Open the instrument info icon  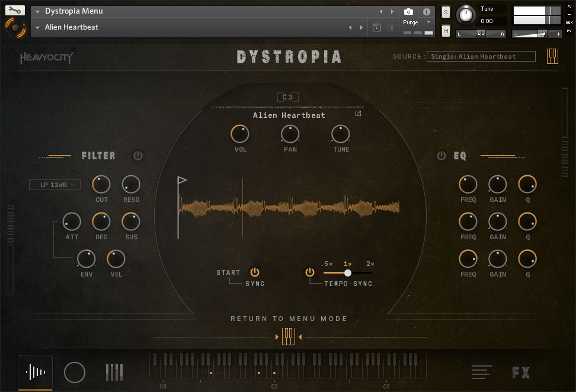coord(426,11)
